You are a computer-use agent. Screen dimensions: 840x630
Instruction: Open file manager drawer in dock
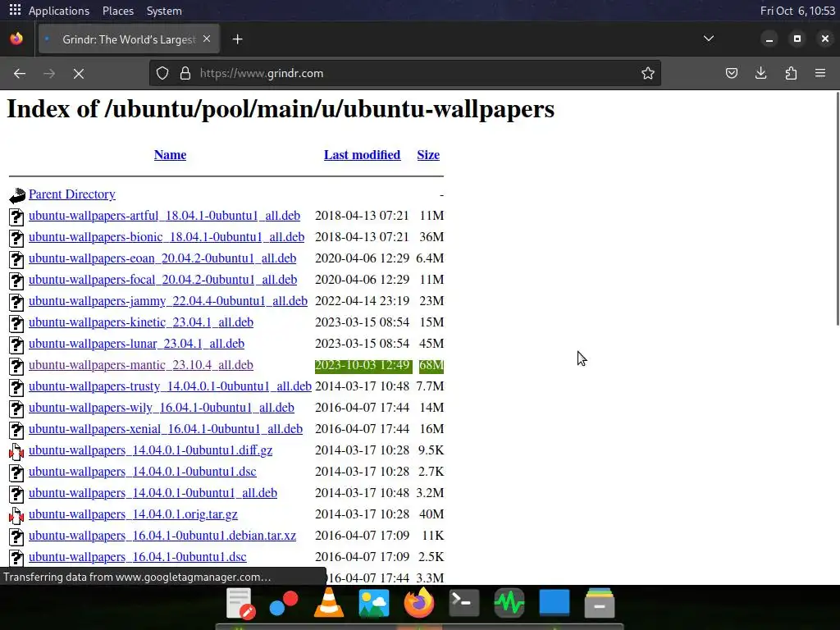pyautogui.click(x=600, y=603)
